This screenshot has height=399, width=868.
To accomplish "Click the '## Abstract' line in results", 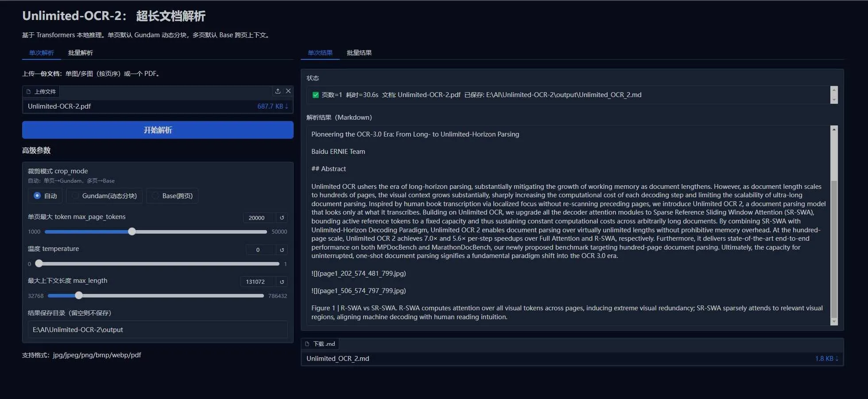I will click(x=329, y=169).
